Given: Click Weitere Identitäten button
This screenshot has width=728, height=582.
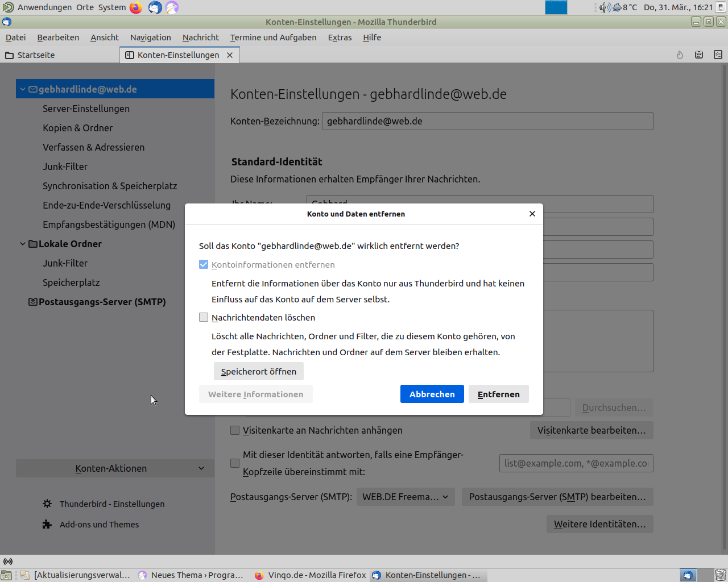Looking at the screenshot, I should 600,524.
